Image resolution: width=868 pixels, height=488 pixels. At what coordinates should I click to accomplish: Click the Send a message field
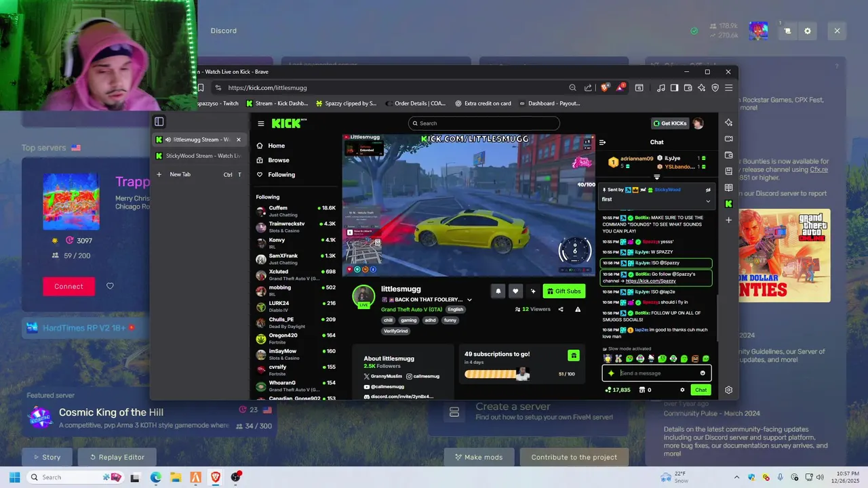[656, 373]
